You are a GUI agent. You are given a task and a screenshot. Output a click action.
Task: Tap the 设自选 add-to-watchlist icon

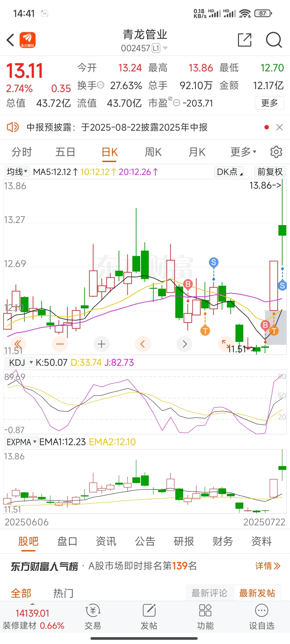[x=262, y=617]
